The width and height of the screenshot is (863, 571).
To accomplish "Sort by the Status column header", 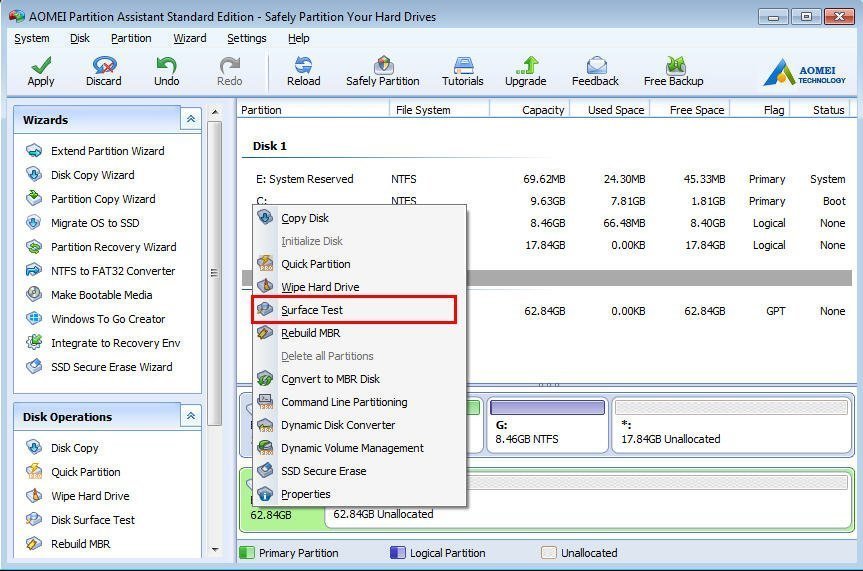I will point(820,110).
